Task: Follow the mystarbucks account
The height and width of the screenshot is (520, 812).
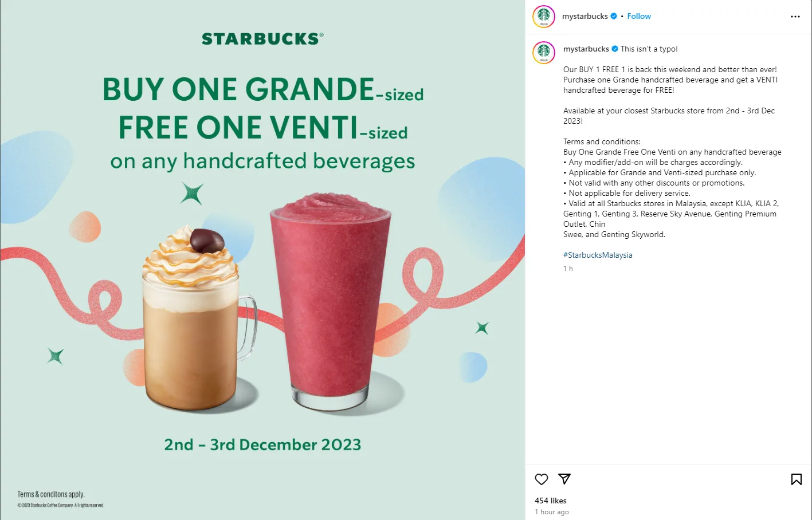Action: pyautogui.click(x=638, y=17)
